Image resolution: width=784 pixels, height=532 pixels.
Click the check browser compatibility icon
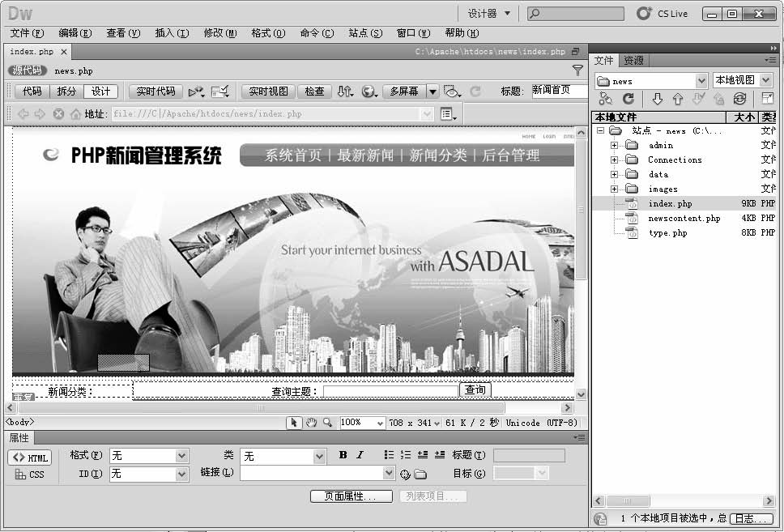[220, 92]
